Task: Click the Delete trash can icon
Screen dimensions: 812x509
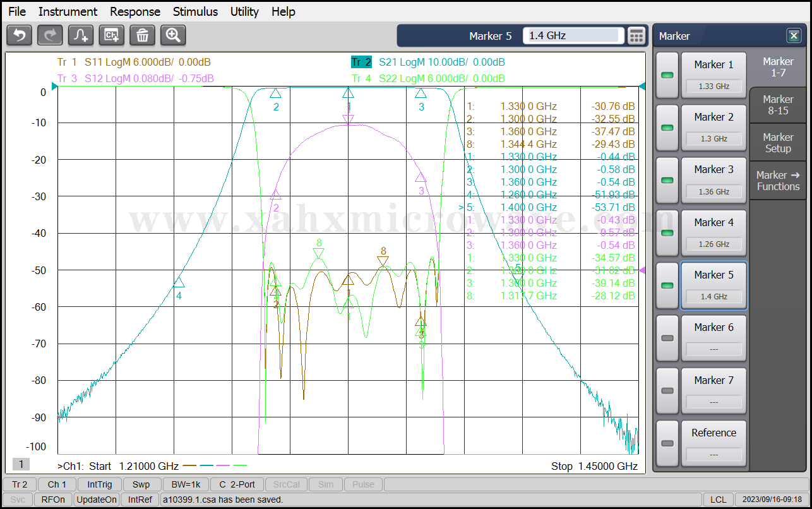Action: click(x=142, y=35)
